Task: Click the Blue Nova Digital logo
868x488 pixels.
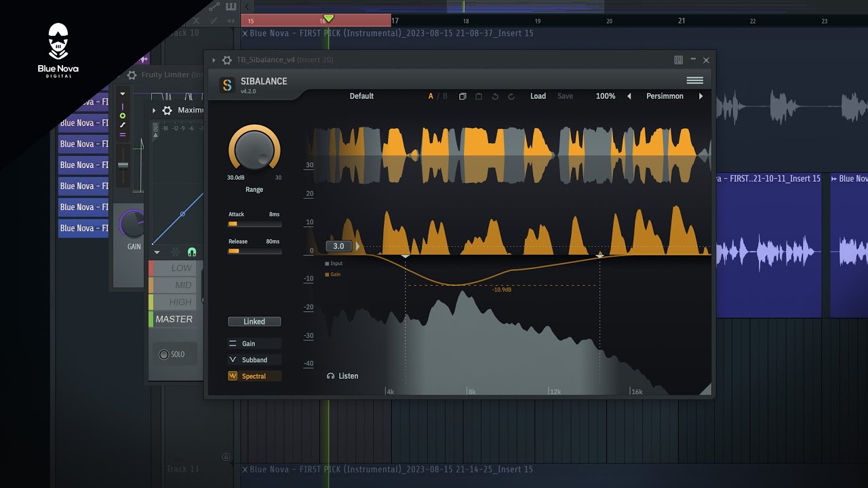Action: (x=58, y=51)
